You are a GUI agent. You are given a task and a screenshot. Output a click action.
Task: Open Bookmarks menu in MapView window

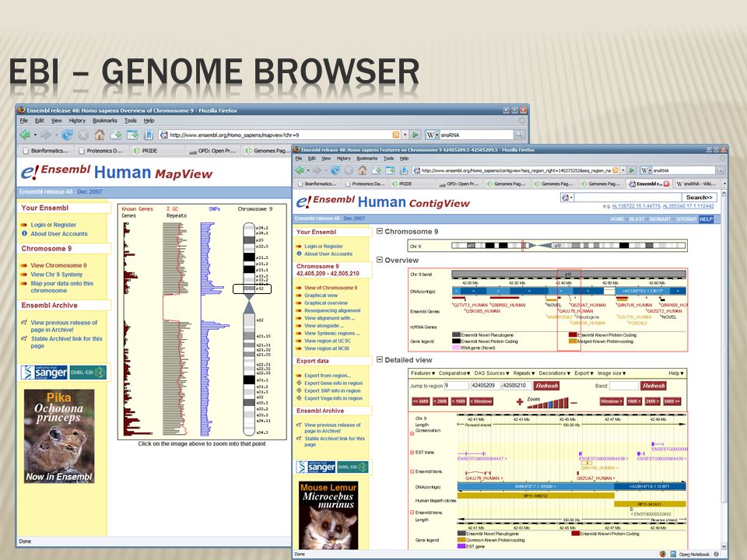coord(105,121)
